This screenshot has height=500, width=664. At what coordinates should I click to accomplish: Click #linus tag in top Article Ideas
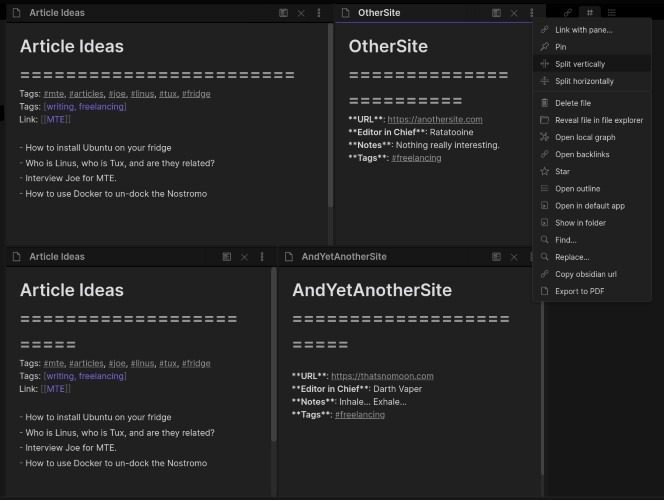coord(142,94)
